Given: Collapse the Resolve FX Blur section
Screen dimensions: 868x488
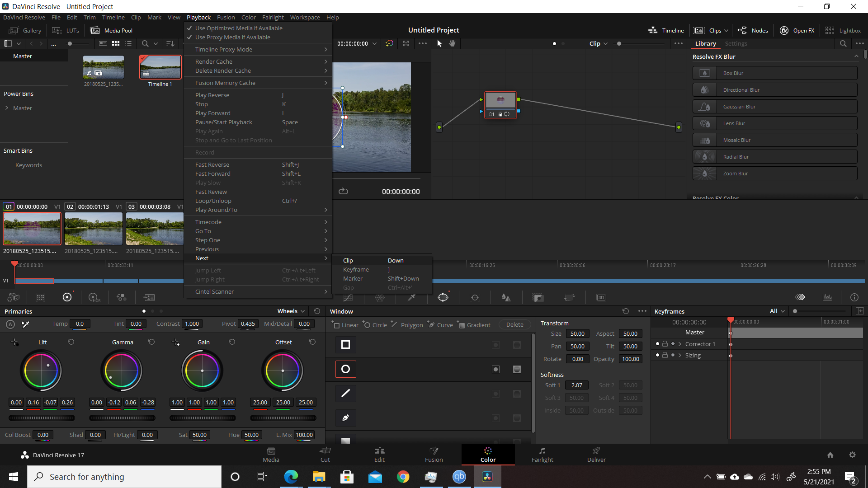Looking at the screenshot, I should tap(856, 56).
